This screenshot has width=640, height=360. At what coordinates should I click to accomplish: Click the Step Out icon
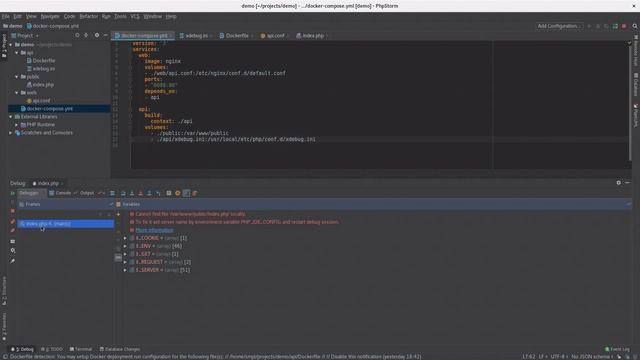pos(149,193)
